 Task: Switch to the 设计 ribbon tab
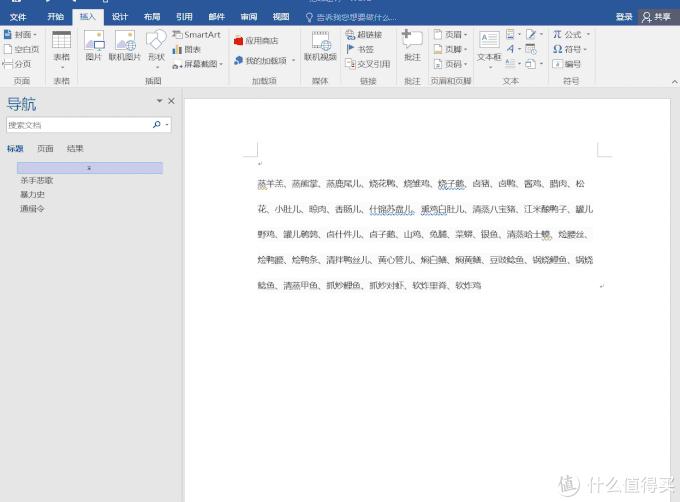point(120,17)
